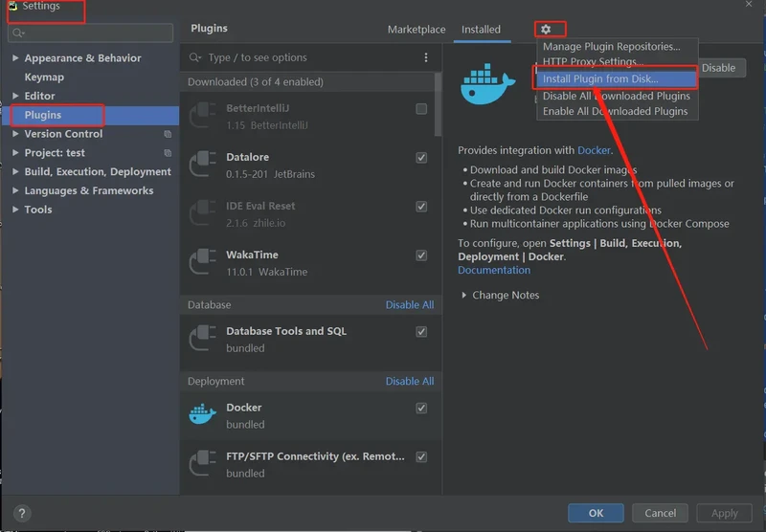Open the Documentation link
766x532 pixels.
click(x=493, y=271)
